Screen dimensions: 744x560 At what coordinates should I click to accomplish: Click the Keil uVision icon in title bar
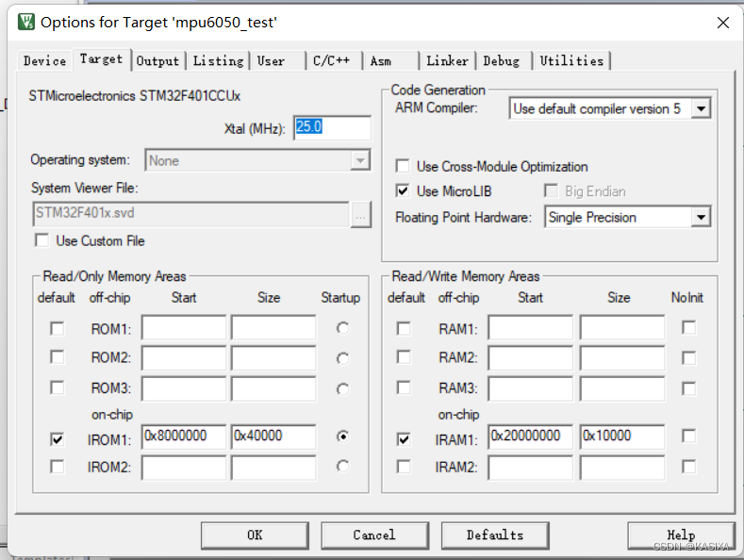(25, 22)
